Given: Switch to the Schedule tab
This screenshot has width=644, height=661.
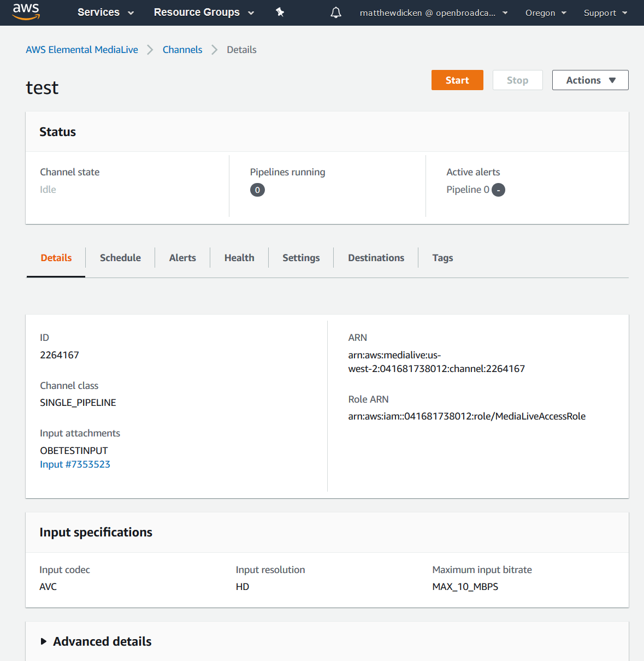Looking at the screenshot, I should [x=120, y=258].
